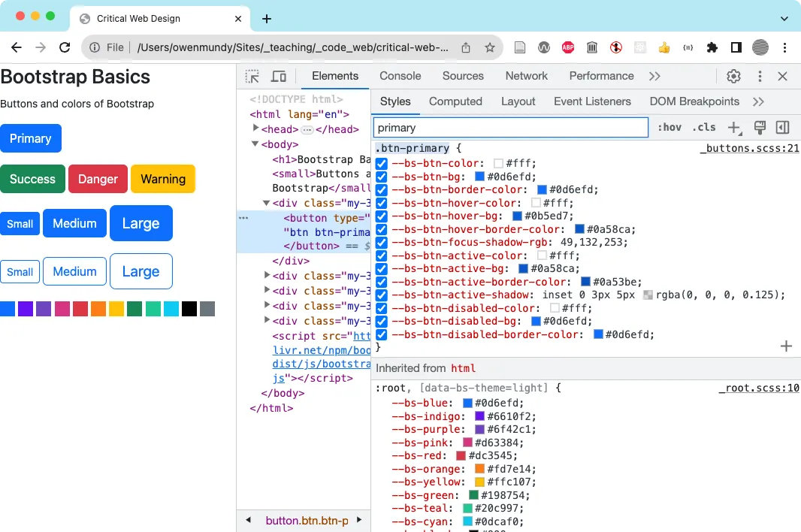Open the .cls class editor

[704, 127]
